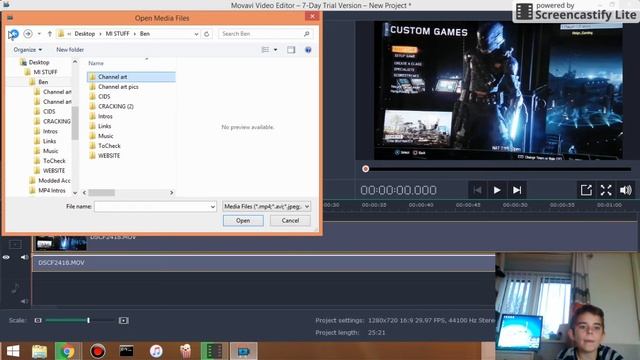Click the preview seek bar handle
Screen dimensions: 640x360
coord(365,169)
